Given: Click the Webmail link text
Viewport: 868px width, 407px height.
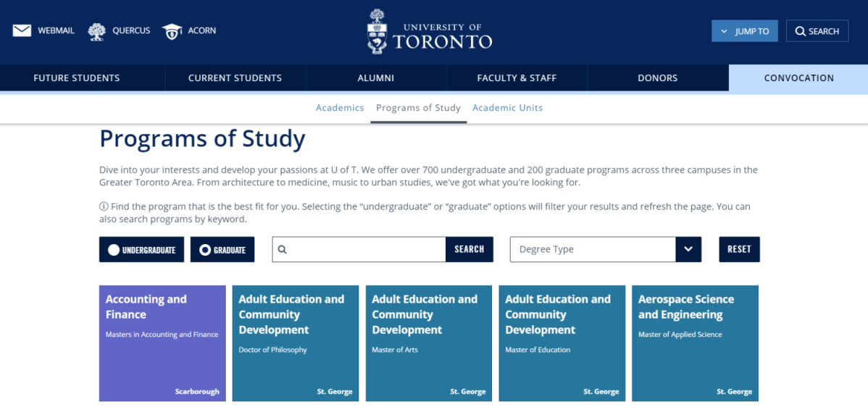Looking at the screenshot, I should pos(56,31).
